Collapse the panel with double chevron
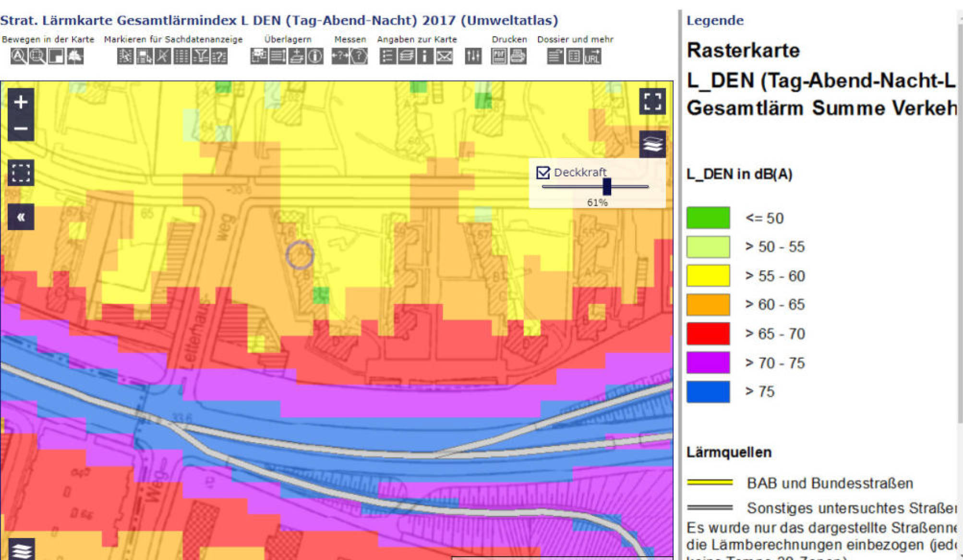 pos(21,217)
